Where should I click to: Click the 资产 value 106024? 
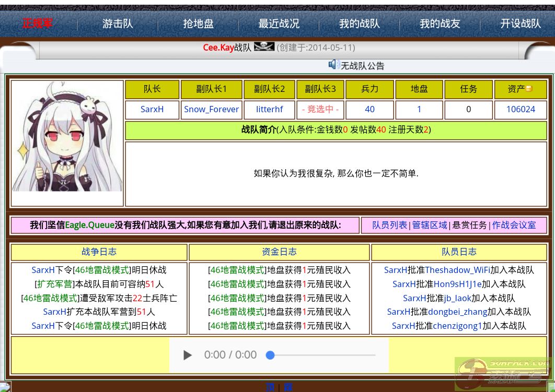point(521,109)
